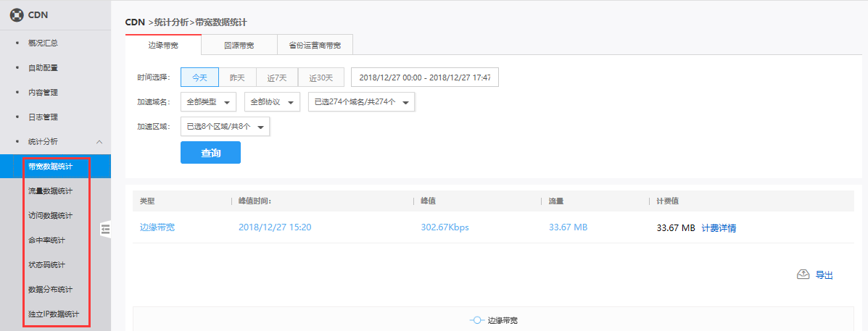Open the 计费详情 link
Screen dimensions: 868x331
(x=719, y=228)
